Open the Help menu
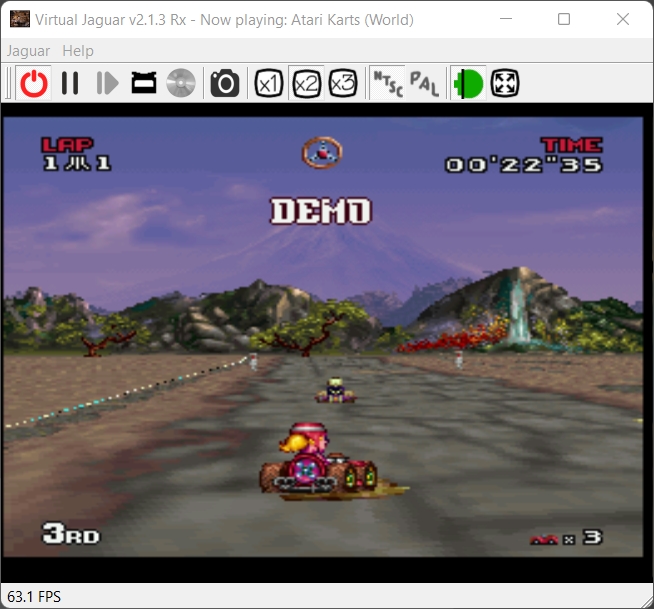Screen dimensions: 654x609 78,51
